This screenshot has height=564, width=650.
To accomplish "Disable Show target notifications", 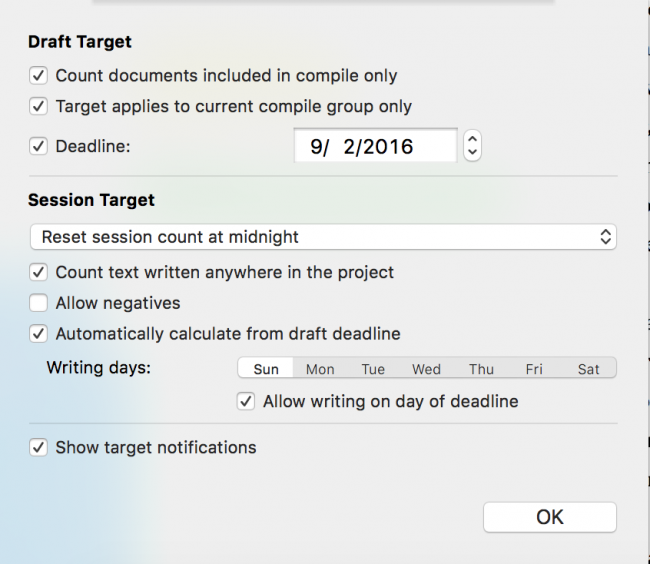I will tap(39, 448).
